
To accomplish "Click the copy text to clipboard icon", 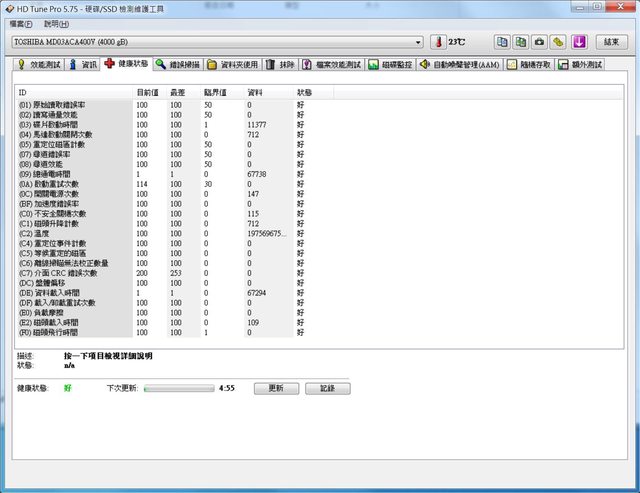I will [x=503, y=42].
